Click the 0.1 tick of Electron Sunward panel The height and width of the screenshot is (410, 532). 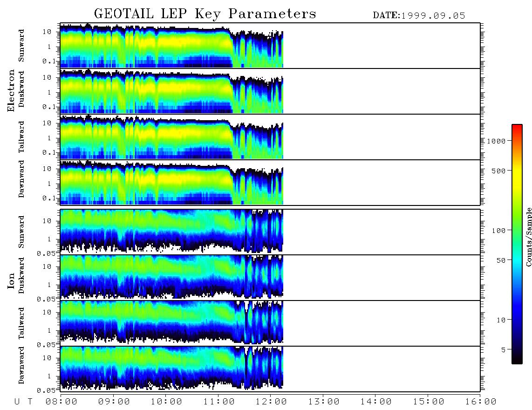coord(49,61)
